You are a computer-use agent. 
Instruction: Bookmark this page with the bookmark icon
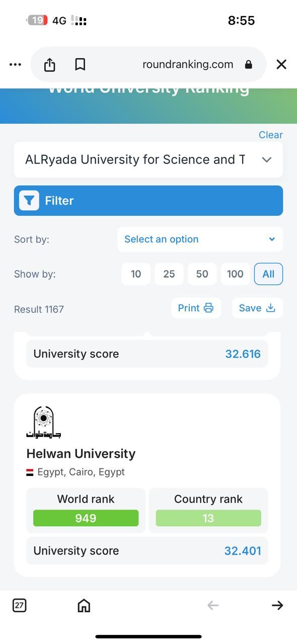80,64
